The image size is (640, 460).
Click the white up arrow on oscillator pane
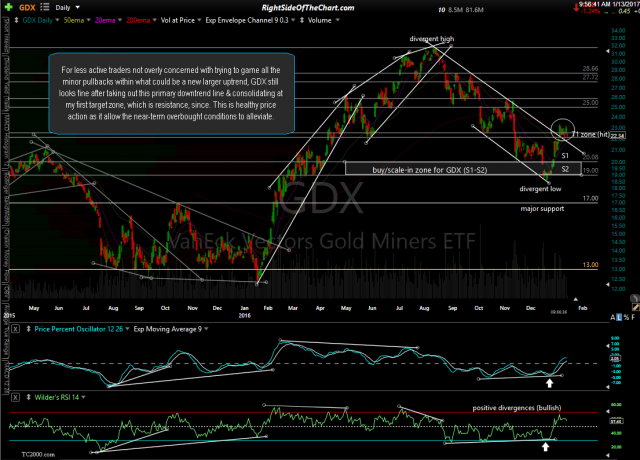click(x=549, y=383)
